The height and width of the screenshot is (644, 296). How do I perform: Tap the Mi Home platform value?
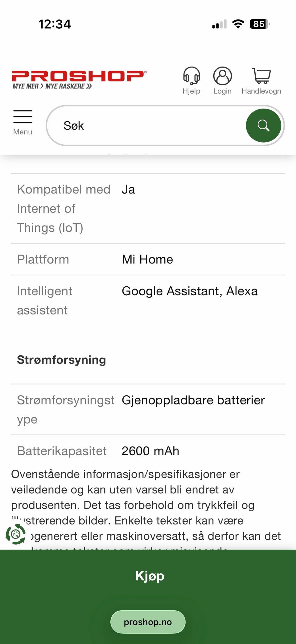click(147, 259)
